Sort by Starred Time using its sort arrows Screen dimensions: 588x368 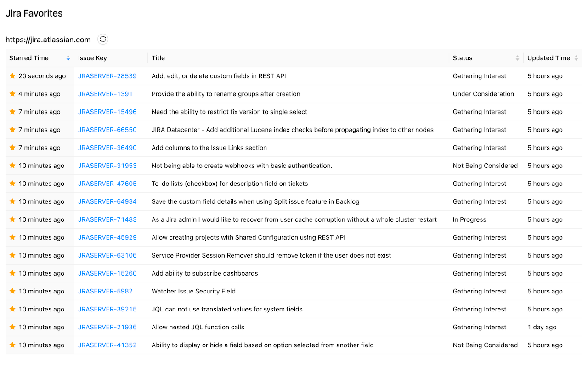click(x=68, y=58)
